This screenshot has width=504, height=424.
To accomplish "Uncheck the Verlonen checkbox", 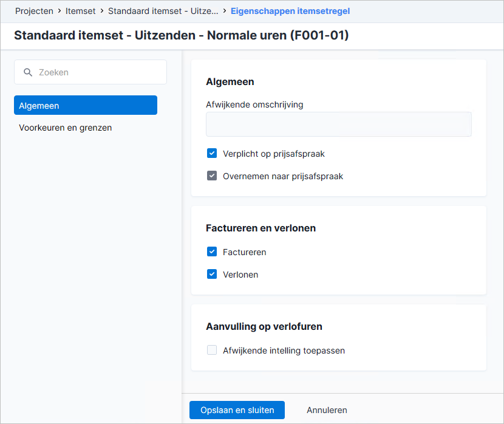I will [x=212, y=274].
